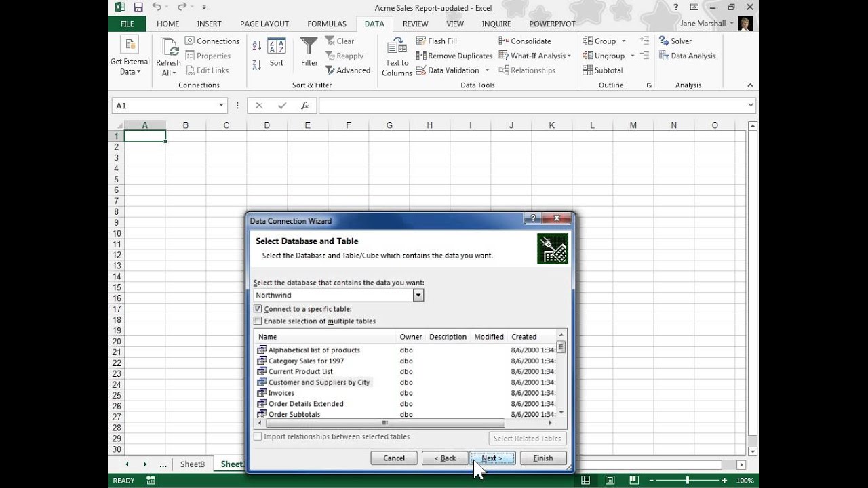The width and height of the screenshot is (868, 488).
Task: Toggle the Filter funnel
Action: click(309, 52)
